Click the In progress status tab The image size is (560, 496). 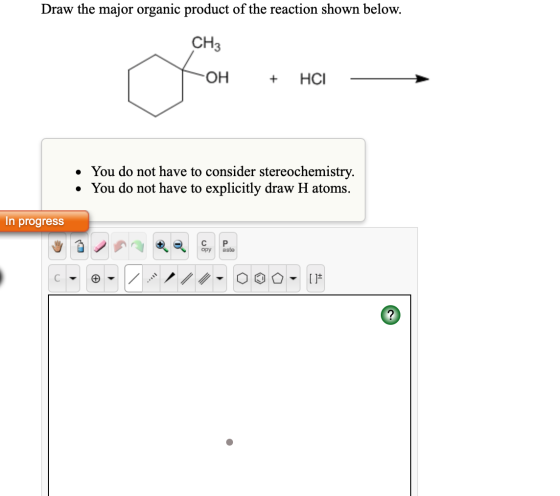point(44,221)
